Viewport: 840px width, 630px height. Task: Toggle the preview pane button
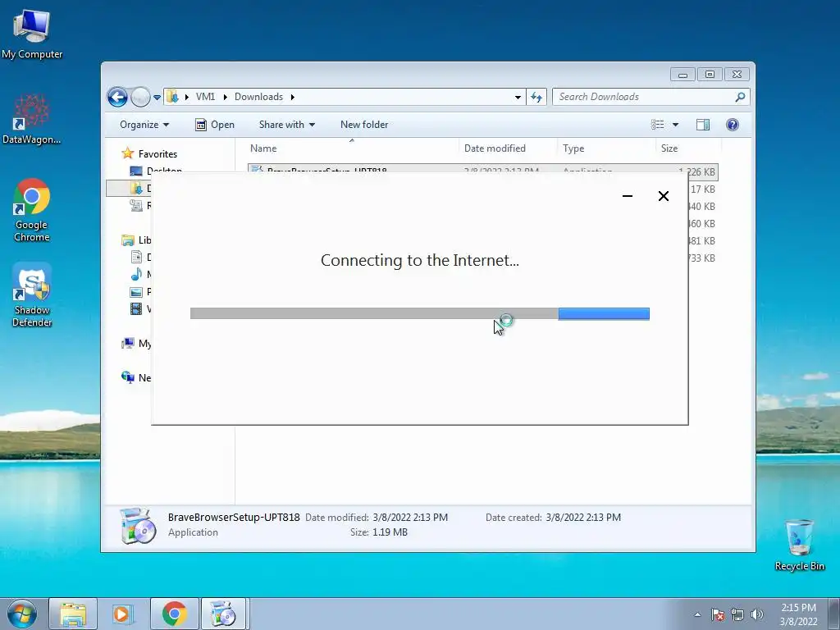pyautogui.click(x=703, y=125)
